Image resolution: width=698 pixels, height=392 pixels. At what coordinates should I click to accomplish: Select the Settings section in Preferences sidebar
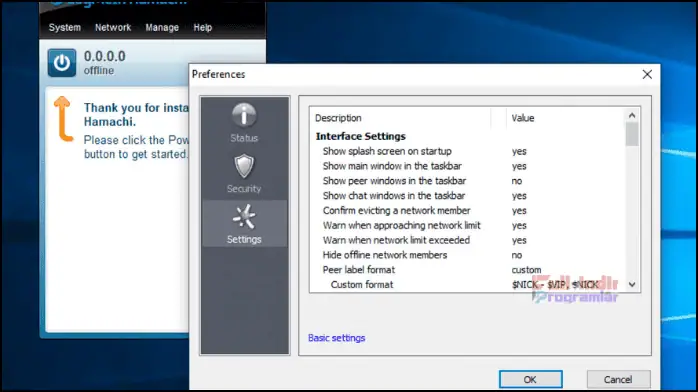coord(244,224)
